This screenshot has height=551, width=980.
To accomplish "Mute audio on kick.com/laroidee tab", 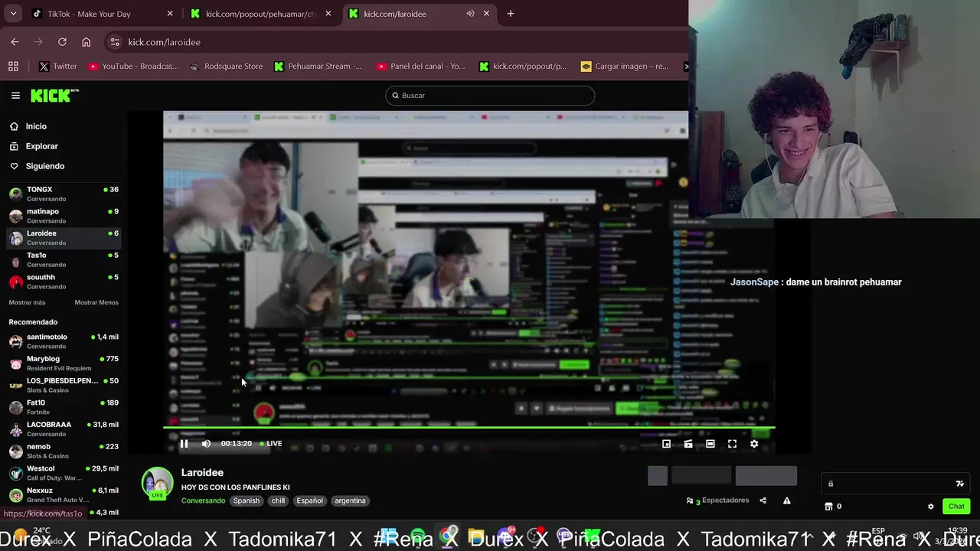I will click(470, 14).
